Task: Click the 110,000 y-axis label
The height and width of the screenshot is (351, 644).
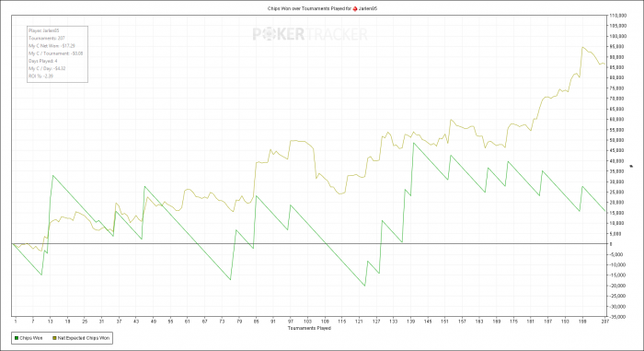Action: click(x=618, y=16)
